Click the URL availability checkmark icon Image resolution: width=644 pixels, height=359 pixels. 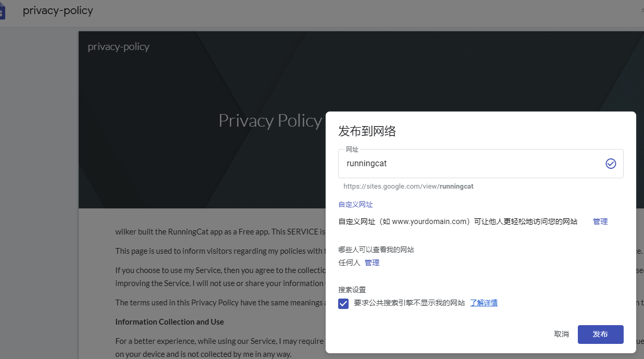click(611, 164)
